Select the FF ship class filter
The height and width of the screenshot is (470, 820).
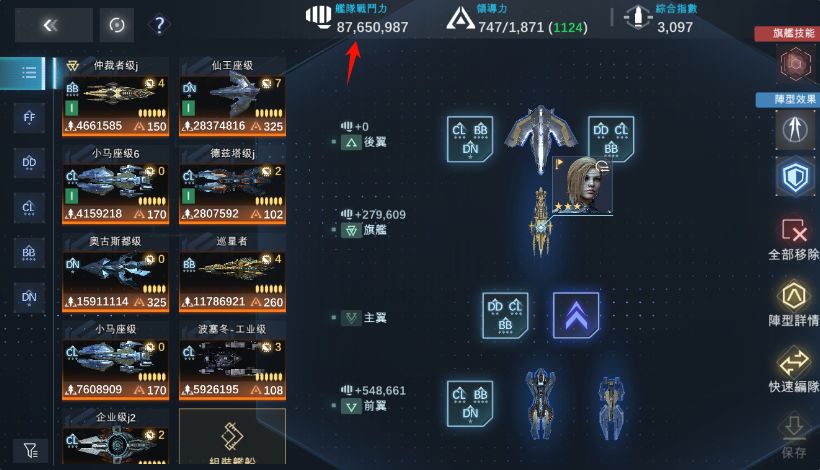[29, 118]
